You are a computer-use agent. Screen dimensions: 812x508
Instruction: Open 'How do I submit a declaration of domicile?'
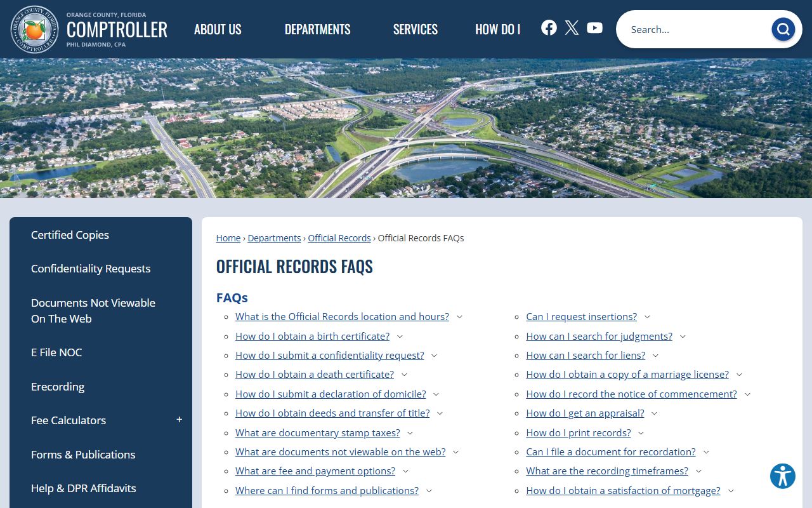331,394
